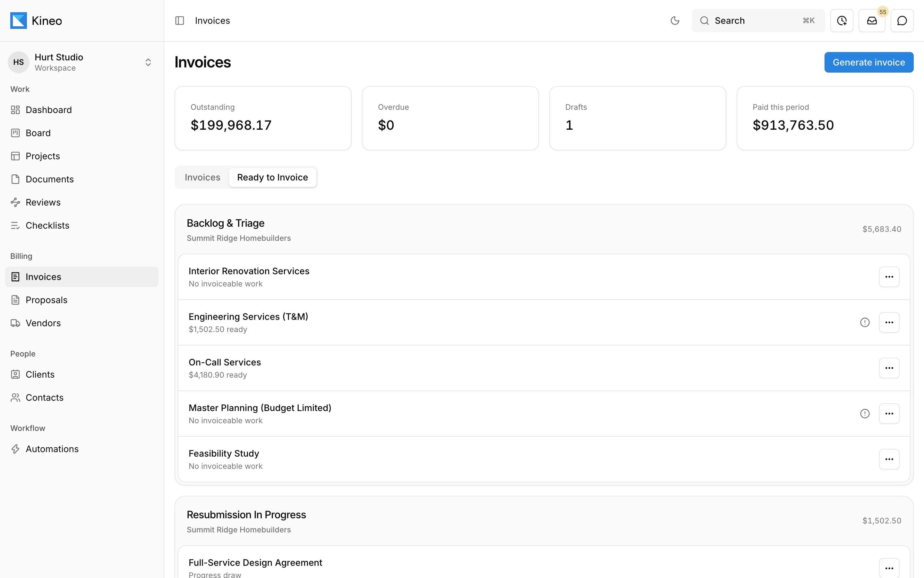Click the Automations lightning icon
Screen dimensions: 924x578
click(15, 449)
